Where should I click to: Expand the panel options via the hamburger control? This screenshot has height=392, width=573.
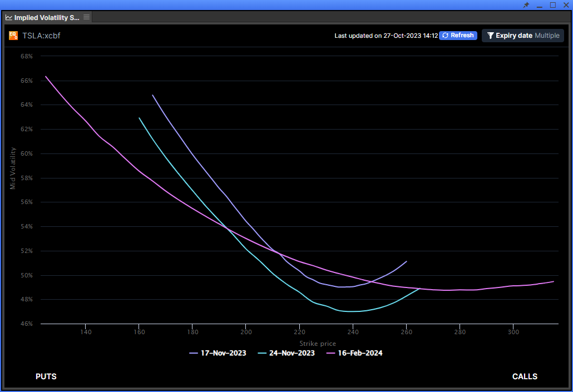pyautogui.click(x=86, y=17)
